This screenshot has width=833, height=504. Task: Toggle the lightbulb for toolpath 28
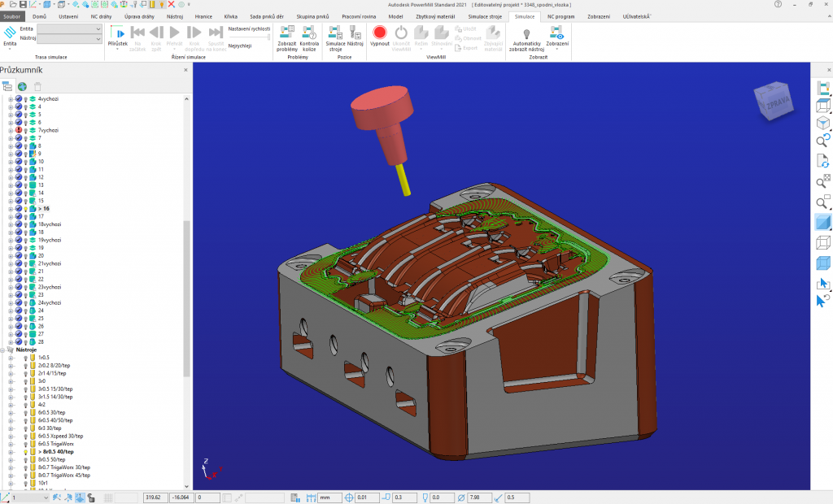point(25,342)
